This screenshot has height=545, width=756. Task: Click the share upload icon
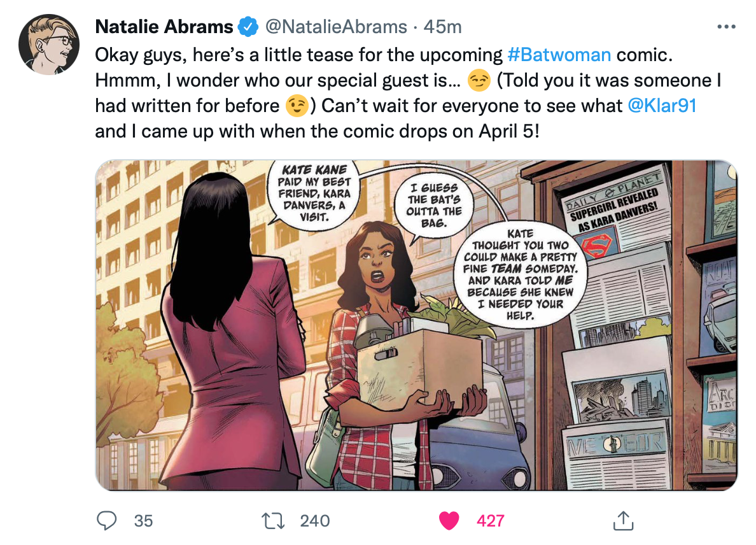pos(623,520)
